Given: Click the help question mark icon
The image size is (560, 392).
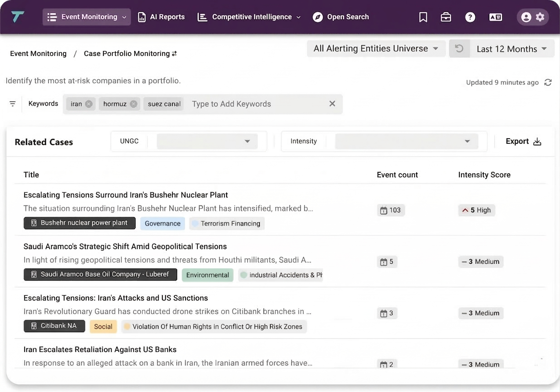Looking at the screenshot, I should [x=470, y=17].
